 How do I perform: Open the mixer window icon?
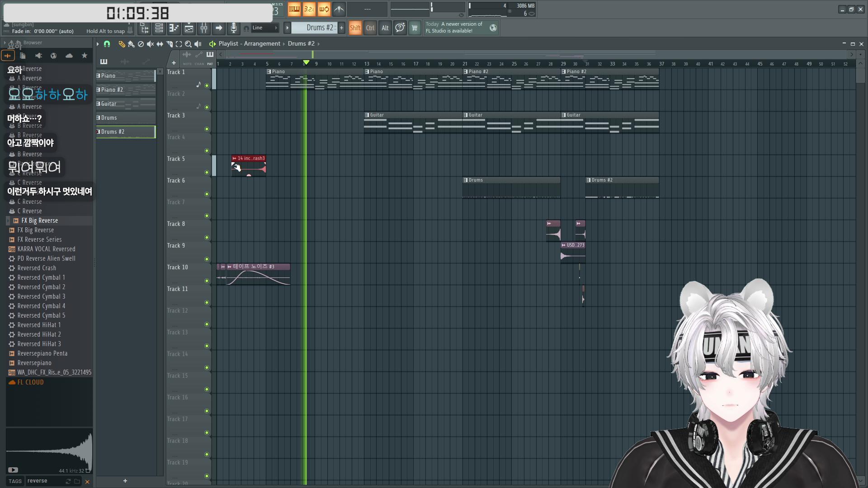[204, 28]
